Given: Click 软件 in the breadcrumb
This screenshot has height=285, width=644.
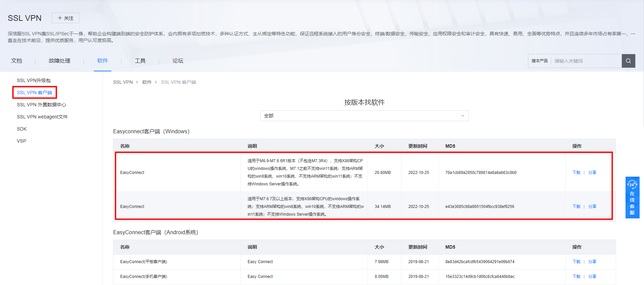Looking at the screenshot, I should coord(147,82).
